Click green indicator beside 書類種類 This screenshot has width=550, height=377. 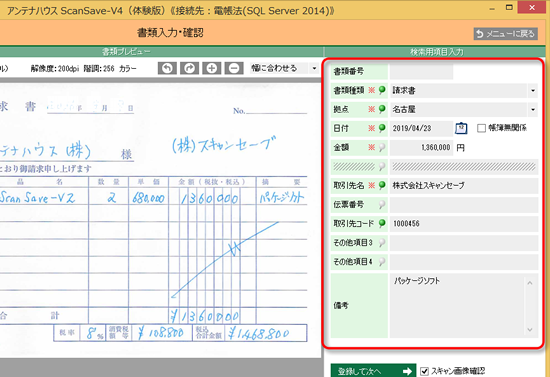(382, 90)
